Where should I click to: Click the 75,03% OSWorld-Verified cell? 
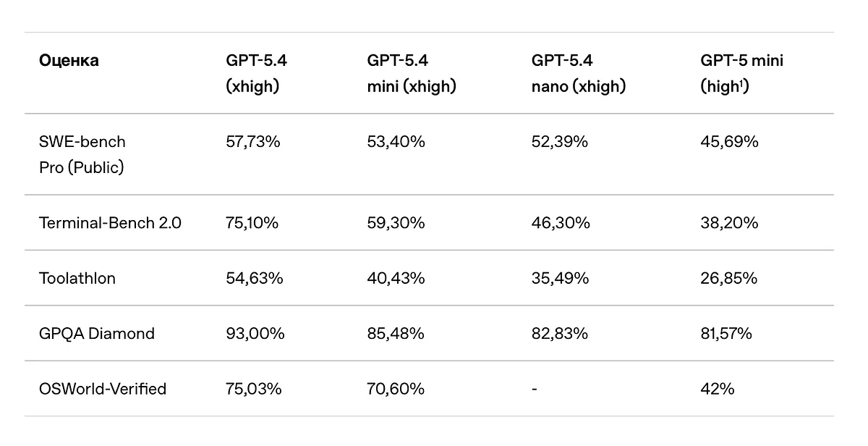[x=254, y=389]
